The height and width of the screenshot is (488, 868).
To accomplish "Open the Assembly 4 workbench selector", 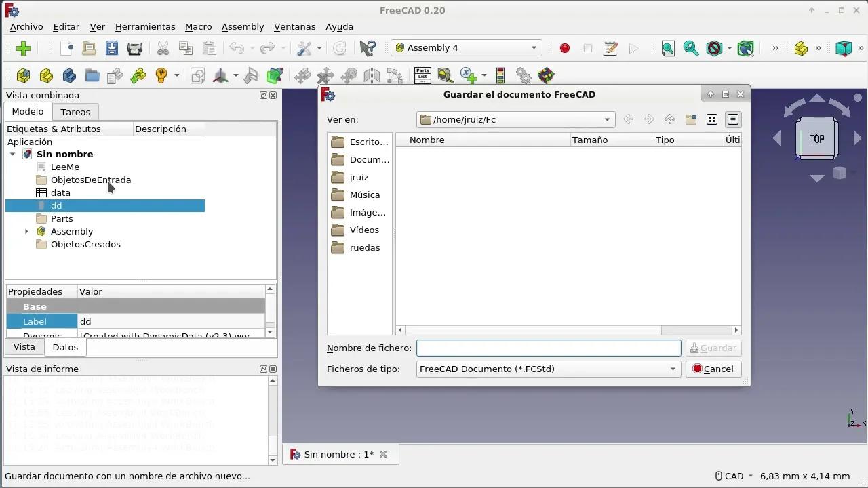I will pyautogui.click(x=466, y=48).
